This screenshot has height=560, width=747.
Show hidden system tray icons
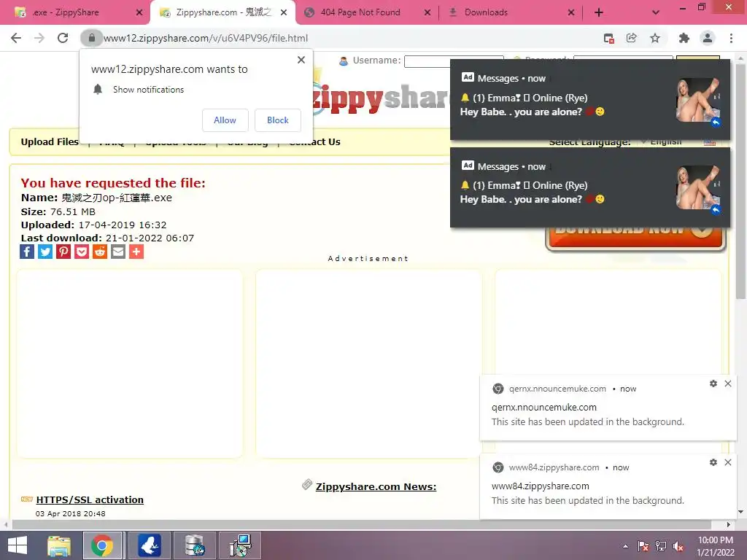[x=625, y=546]
